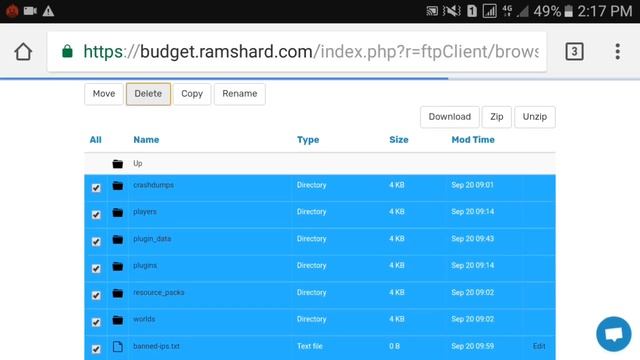Click the 'Text file' type cell
This screenshot has width=640, height=360.
[310, 346]
